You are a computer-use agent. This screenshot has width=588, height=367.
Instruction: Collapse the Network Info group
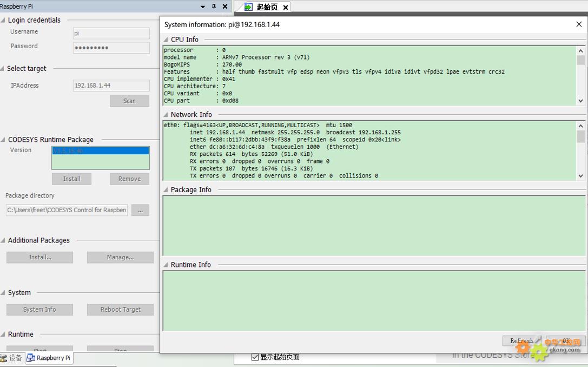point(166,115)
